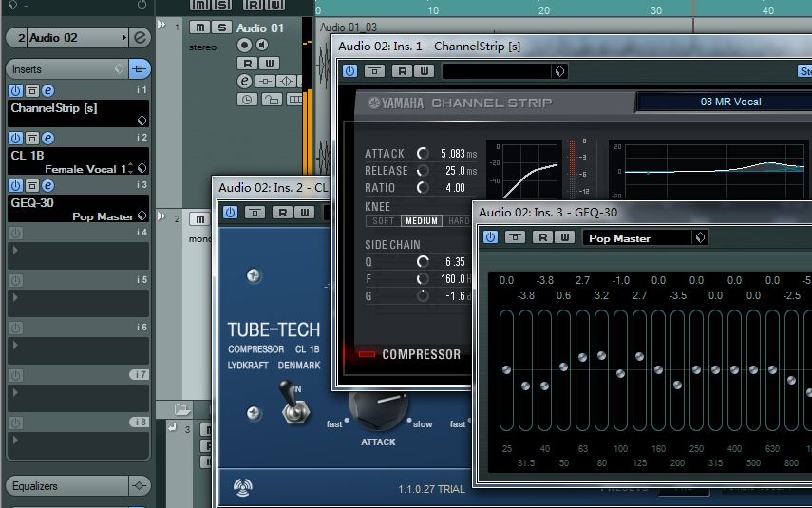This screenshot has height=508, width=812.
Task: Toggle power of CL 1B insert slot i2
Action: [15, 139]
